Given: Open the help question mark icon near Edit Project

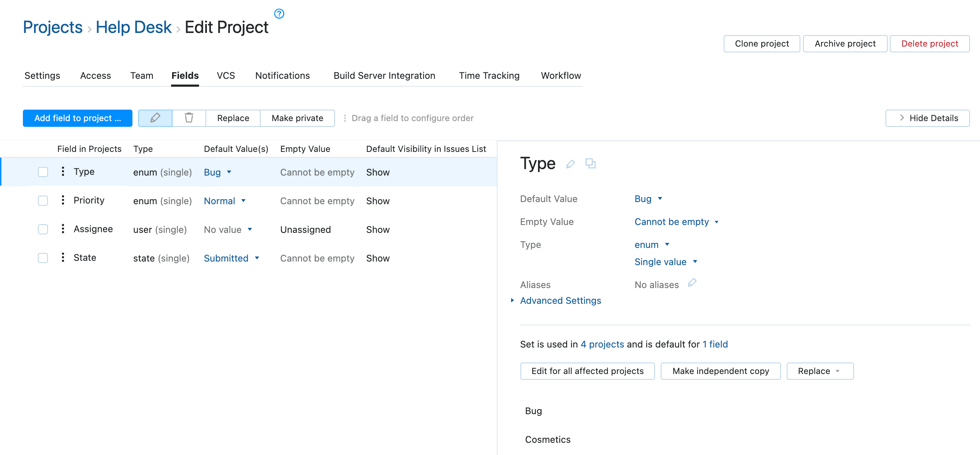Looking at the screenshot, I should point(279,13).
